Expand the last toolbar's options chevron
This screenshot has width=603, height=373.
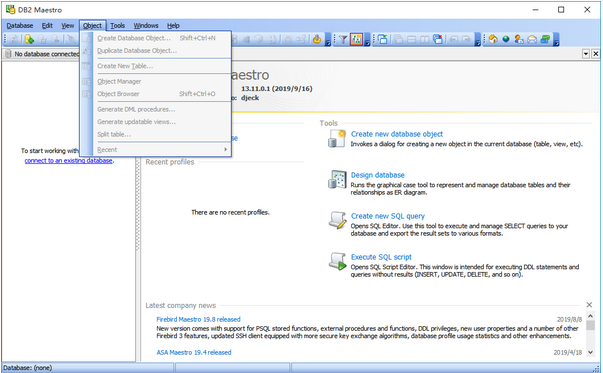[556, 40]
